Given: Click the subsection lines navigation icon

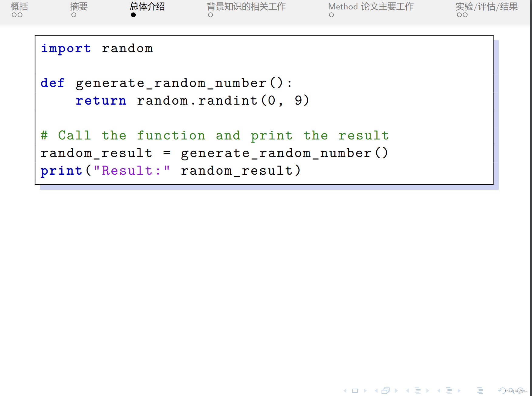Looking at the screenshot, I should coord(418,391).
